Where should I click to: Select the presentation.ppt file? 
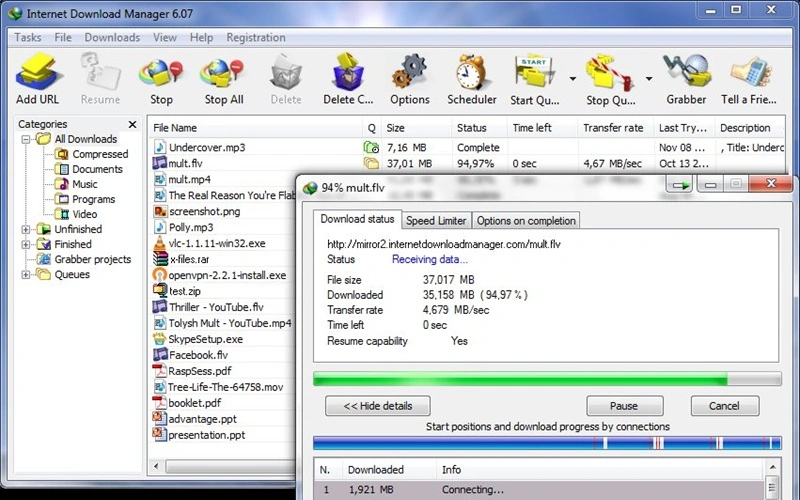coord(207,435)
